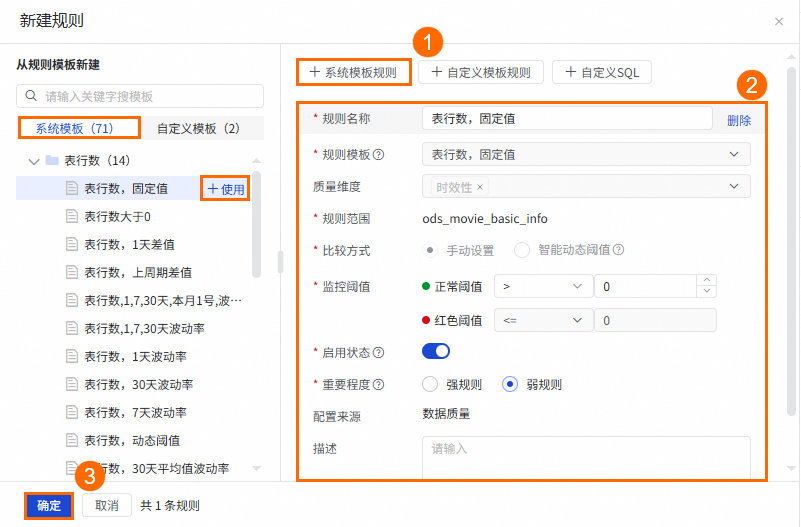
Task: Collapse the 表行数 (14) tree folder
Action: point(34,162)
